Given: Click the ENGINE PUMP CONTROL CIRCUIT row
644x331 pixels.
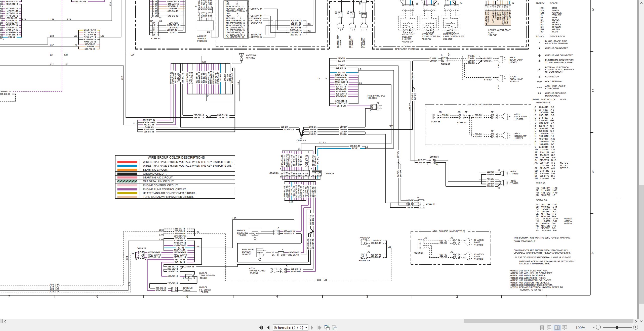Looking at the screenshot, I should tap(175, 189).
